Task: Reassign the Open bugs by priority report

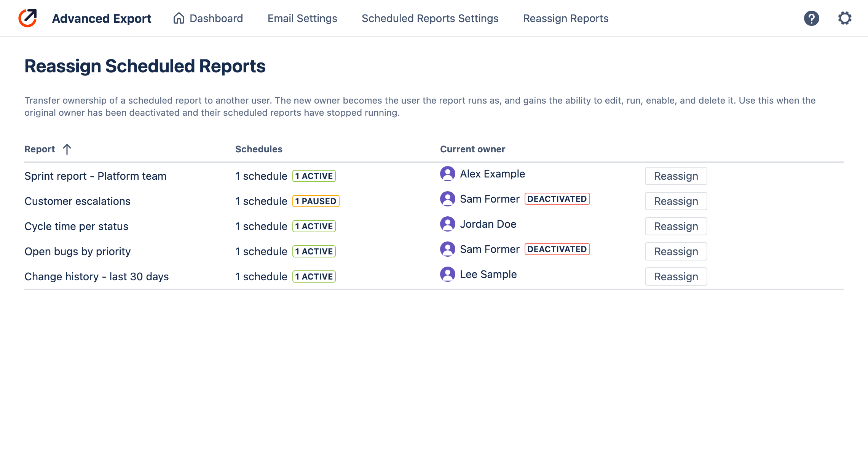Action: (676, 251)
